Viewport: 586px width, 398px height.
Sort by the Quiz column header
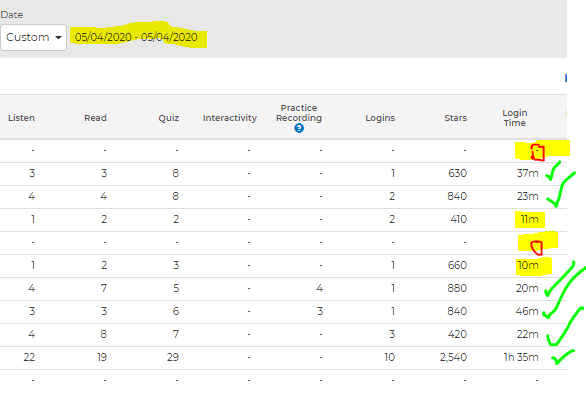pos(169,118)
